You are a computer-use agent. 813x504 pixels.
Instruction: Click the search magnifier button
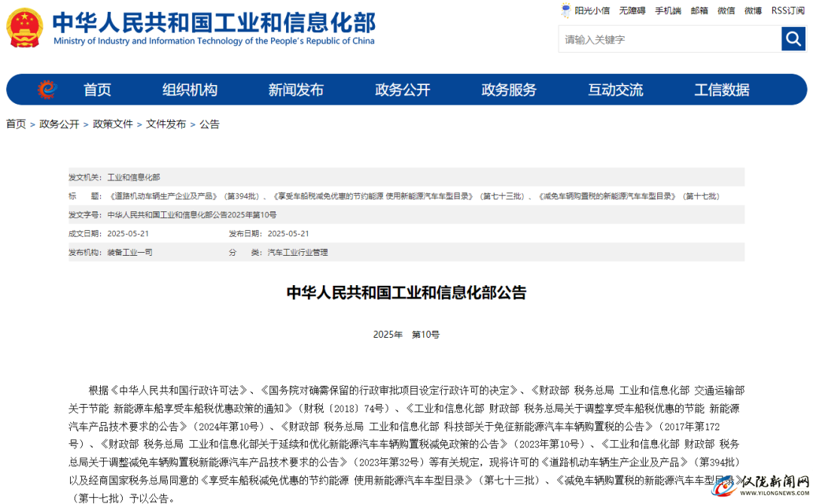(x=793, y=39)
